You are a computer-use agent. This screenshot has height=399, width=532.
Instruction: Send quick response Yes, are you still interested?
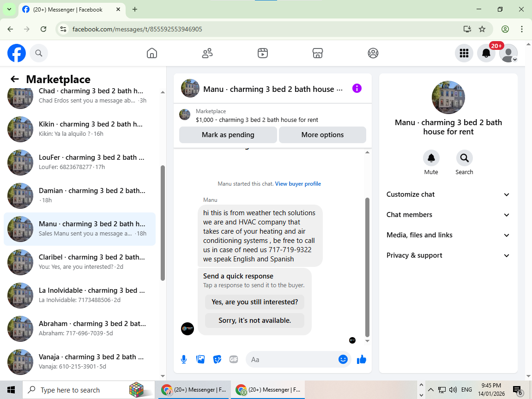255,302
